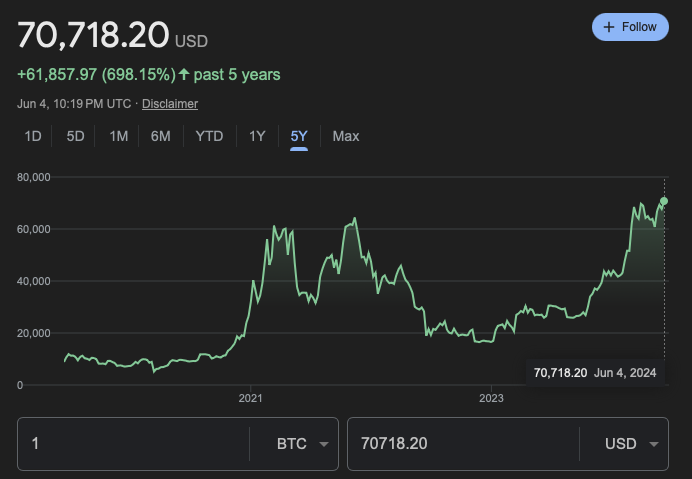Image resolution: width=692 pixels, height=479 pixels.
Task: Click the green up arrow gain indicator
Action: click(184, 75)
